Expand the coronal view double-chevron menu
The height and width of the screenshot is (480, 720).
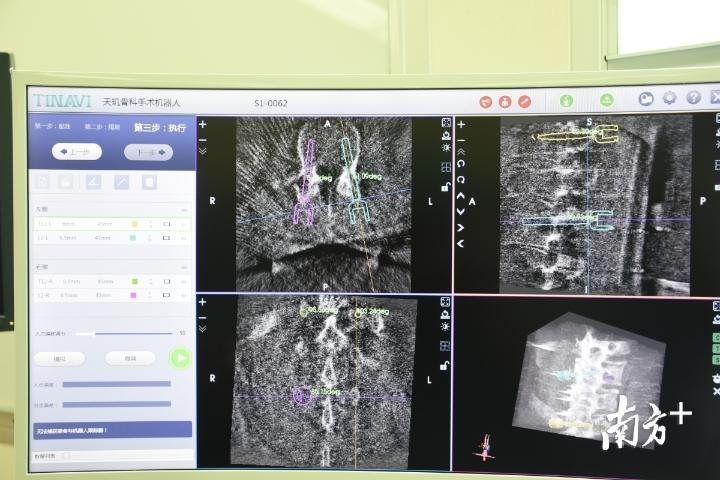point(203,328)
